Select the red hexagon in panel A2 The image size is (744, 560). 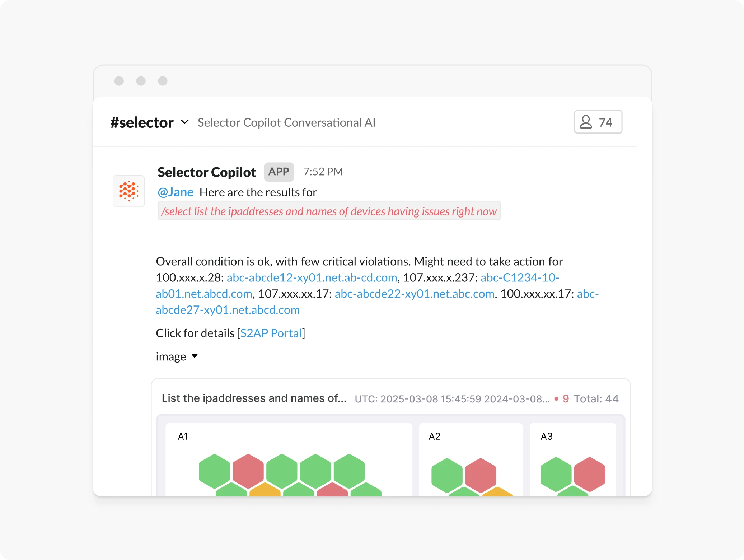pos(481,471)
